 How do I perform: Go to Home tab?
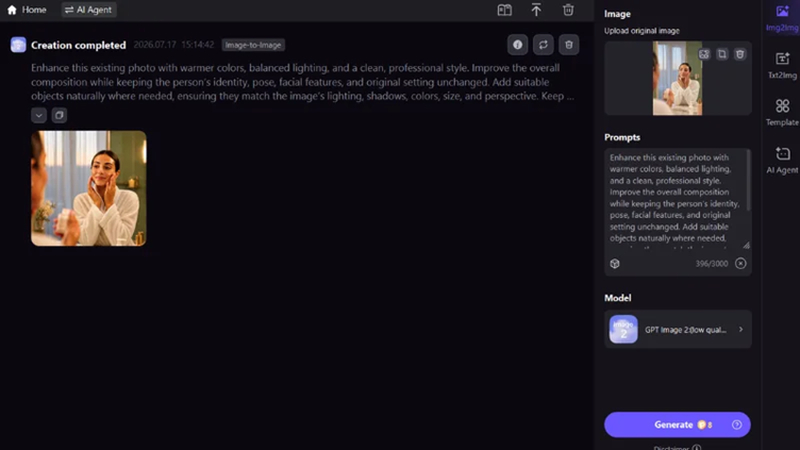point(27,10)
